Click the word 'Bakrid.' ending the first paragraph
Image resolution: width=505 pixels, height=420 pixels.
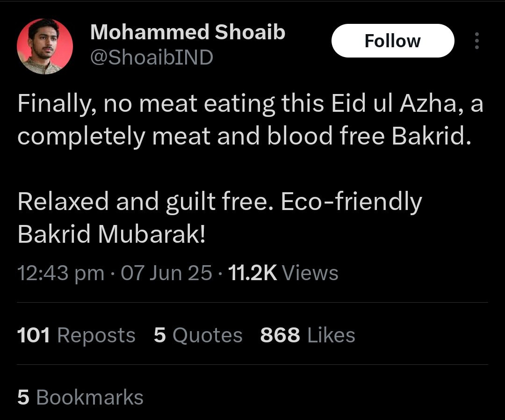coord(431,136)
